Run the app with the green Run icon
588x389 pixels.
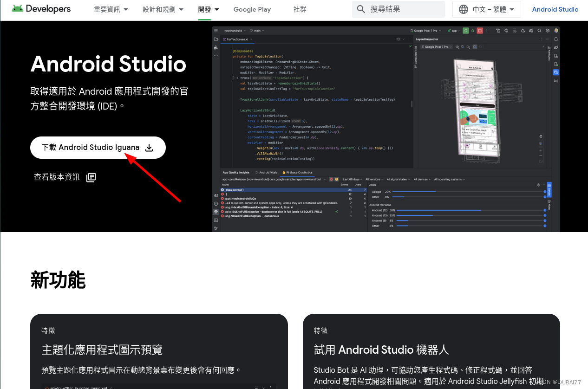[466, 31]
